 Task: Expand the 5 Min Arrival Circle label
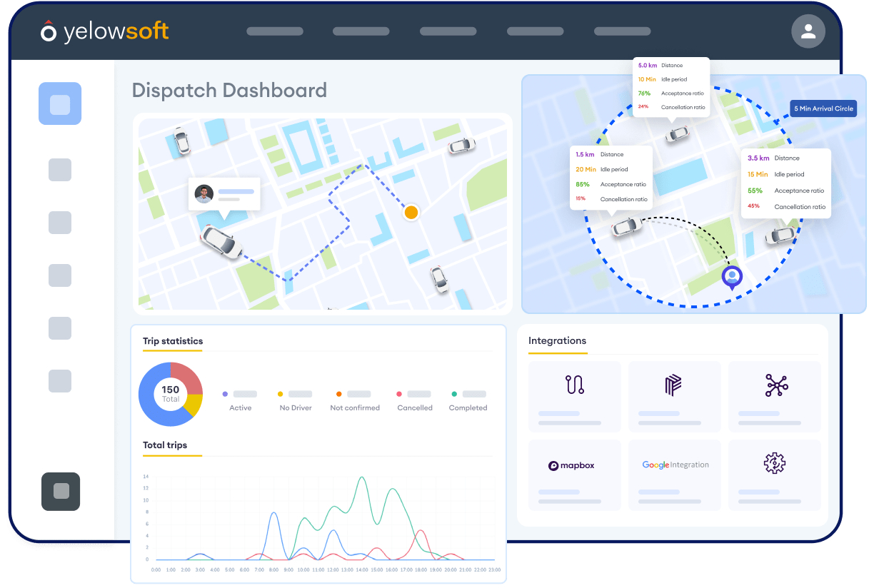coord(823,108)
